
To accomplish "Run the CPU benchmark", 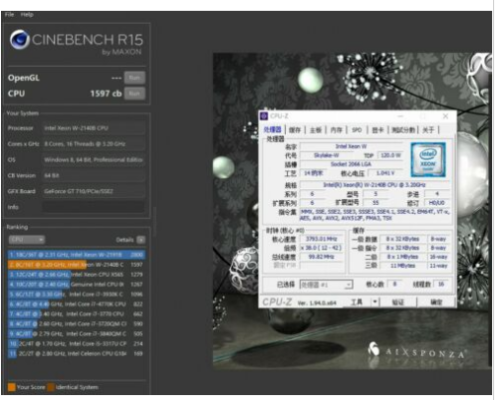I will pos(135,94).
